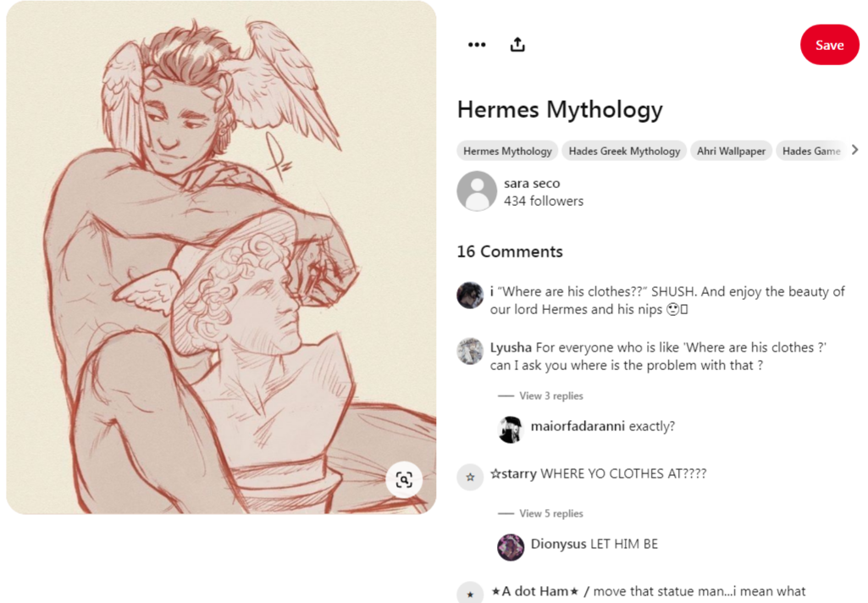The image size is (868, 603).
Task: Choose the Ahri Wallpaper tag chip
Action: [731, 151]
